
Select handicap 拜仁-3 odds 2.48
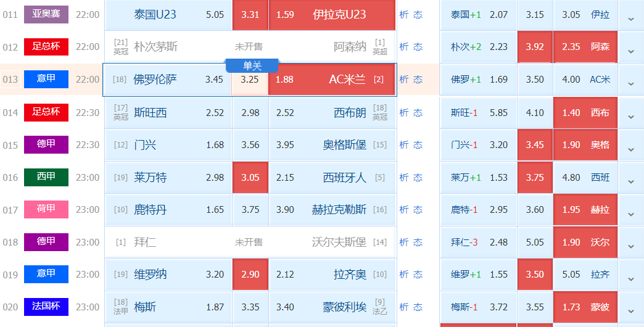479,242
